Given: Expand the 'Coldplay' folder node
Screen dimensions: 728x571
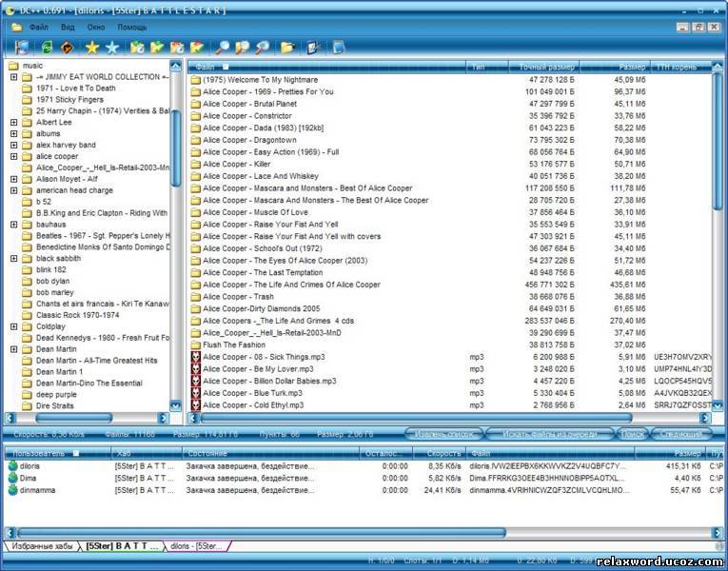Looking at the screenshot, I should point(14,326).
